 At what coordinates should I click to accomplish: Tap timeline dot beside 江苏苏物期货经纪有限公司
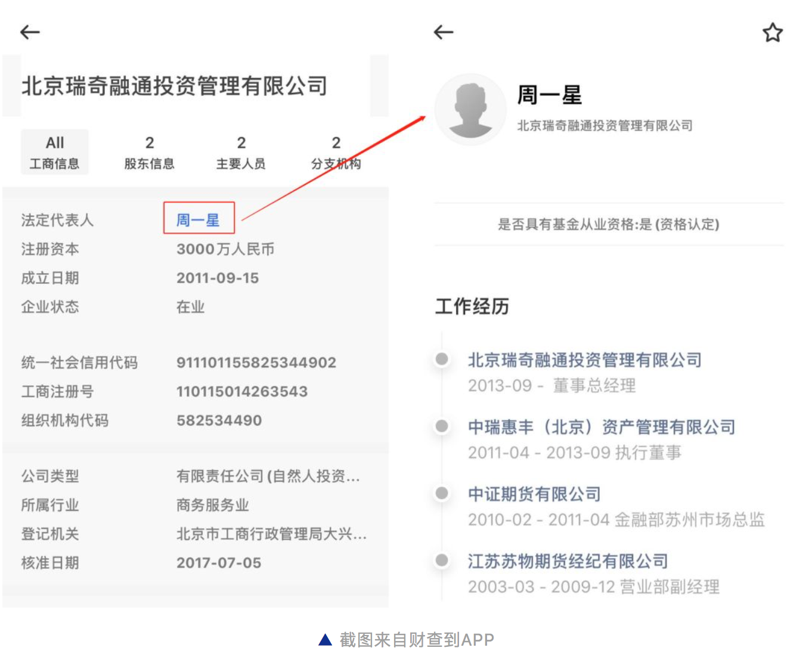(442, 560)
